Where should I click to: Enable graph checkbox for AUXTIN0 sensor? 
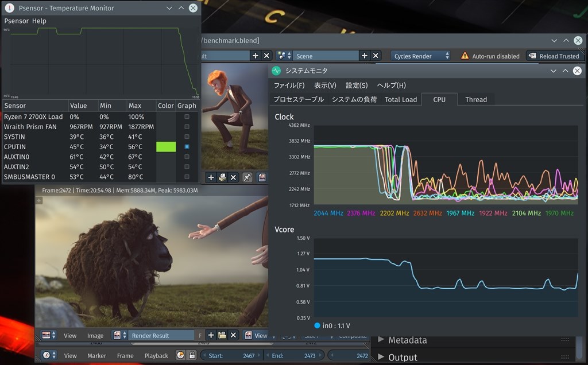(x=187, y=157)
